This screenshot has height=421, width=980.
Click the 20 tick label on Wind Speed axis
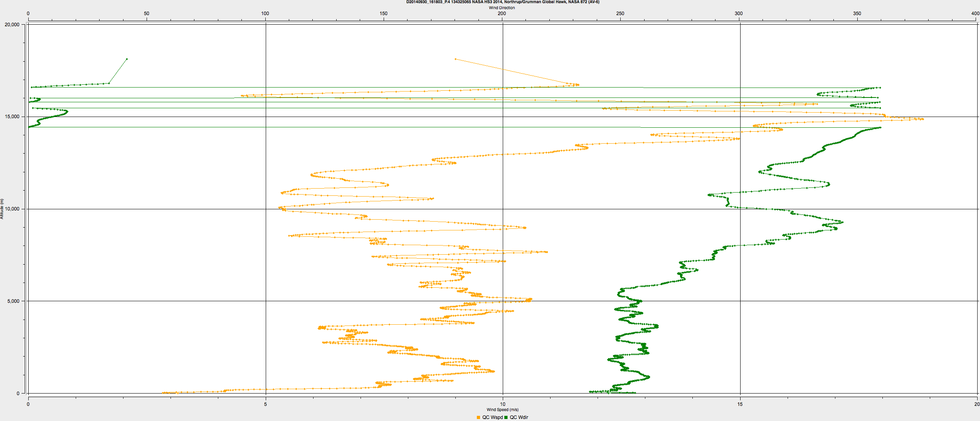pos(977,404)
